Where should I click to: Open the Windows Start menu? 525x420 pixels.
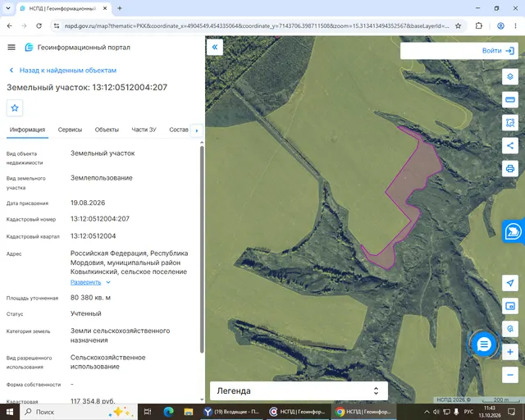[x=9, y=412]
